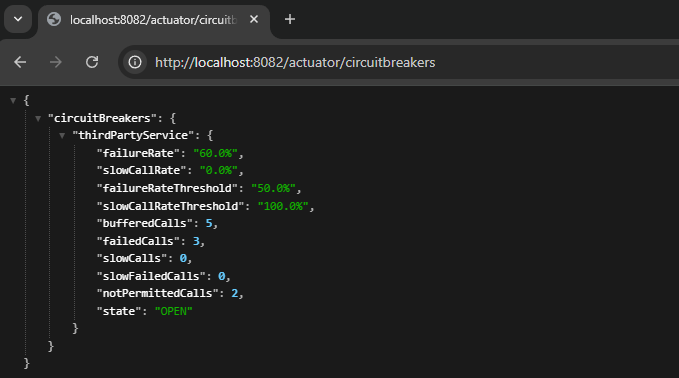Click the globe favicon on the tab
Viewport: 679px width, 378px height.
coord(54,19)
